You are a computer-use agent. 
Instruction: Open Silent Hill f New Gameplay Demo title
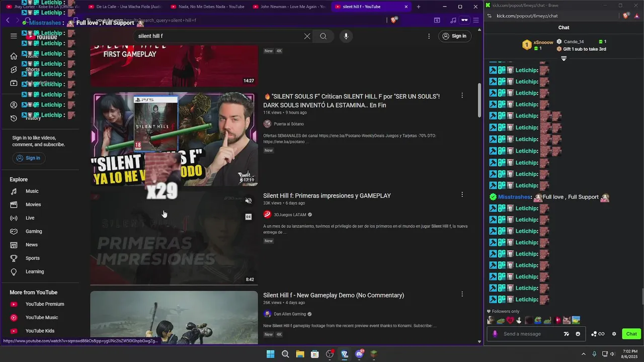[334, 296]
